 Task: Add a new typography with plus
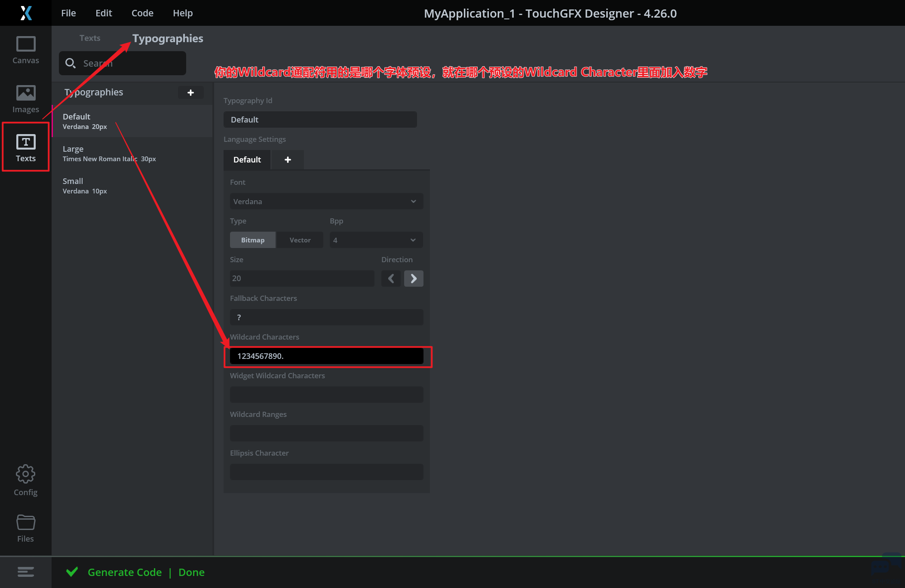click(190, 92)
